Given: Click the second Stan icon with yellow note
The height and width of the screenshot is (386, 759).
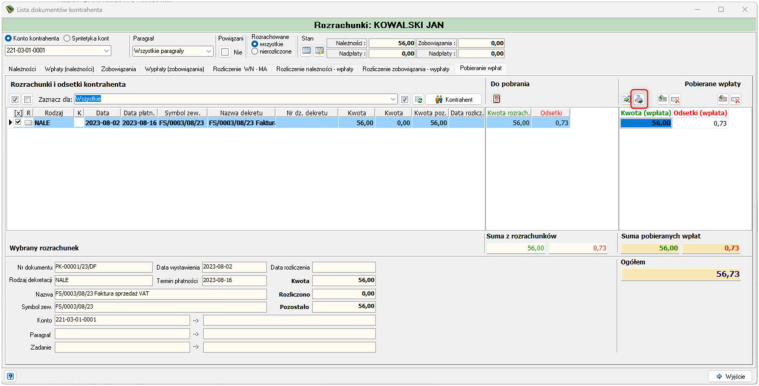Looking at the screenshot, I should point(319,50).
